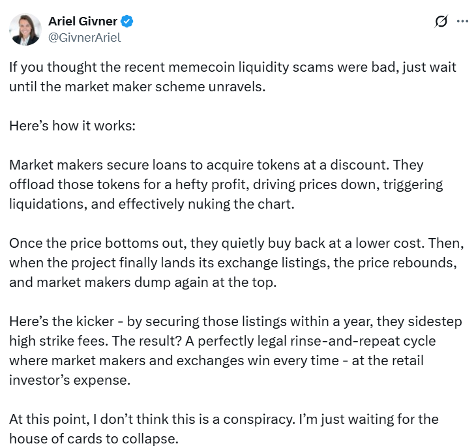Open the Grok explain-post icon

441,22
